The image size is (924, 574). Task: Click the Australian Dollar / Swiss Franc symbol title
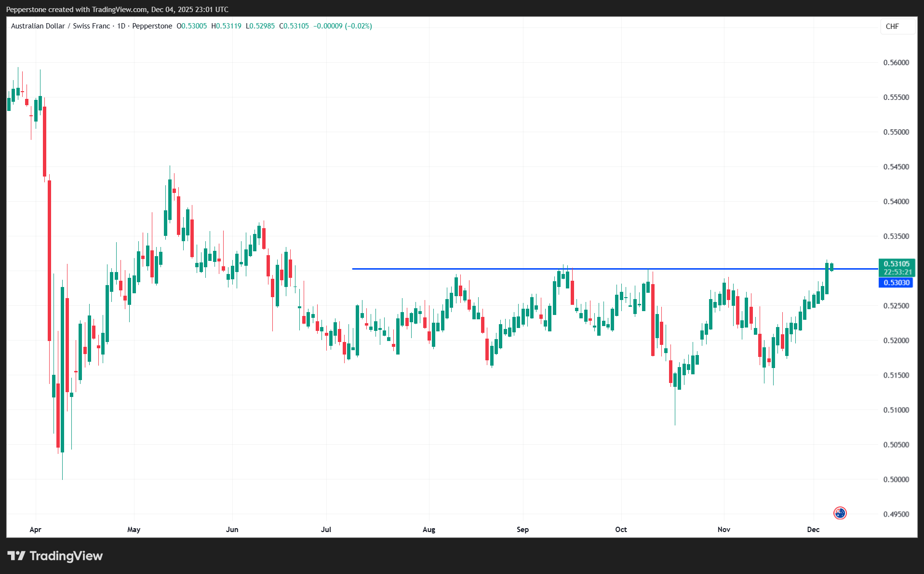[60, 26]
